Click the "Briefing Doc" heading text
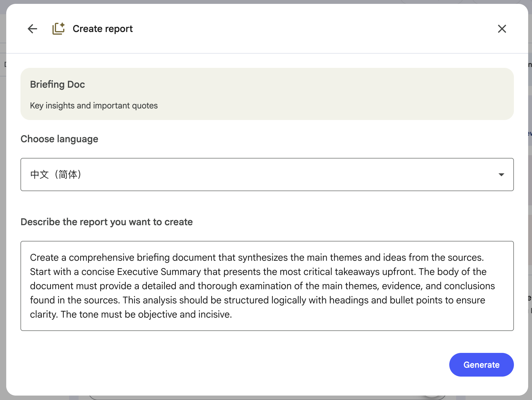Viewport: 532px width, 400px height. [x=58, y=84]
